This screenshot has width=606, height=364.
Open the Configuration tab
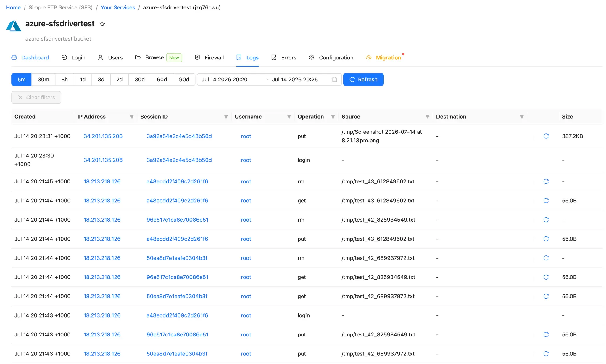[331, 58]
